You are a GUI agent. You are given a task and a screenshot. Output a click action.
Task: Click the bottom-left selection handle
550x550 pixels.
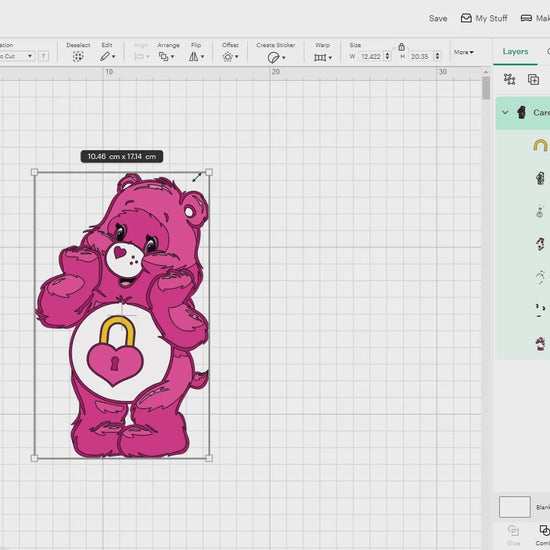point(34,458)
